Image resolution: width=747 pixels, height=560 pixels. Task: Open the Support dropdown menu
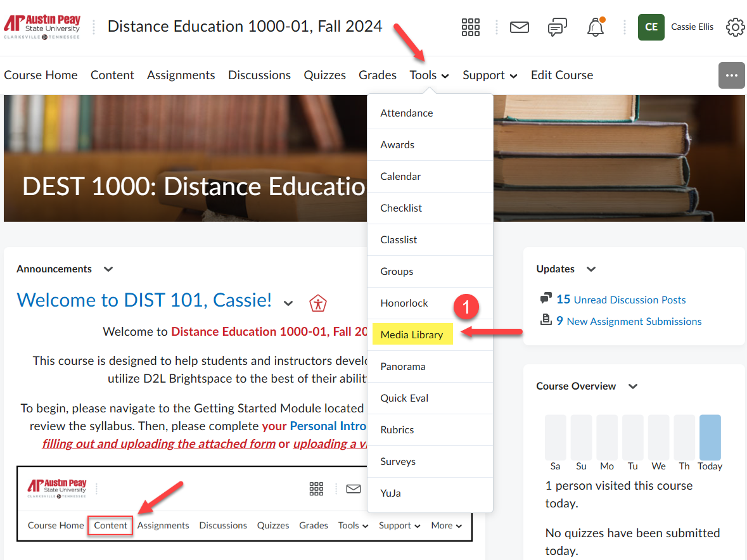tap(489, 75)
